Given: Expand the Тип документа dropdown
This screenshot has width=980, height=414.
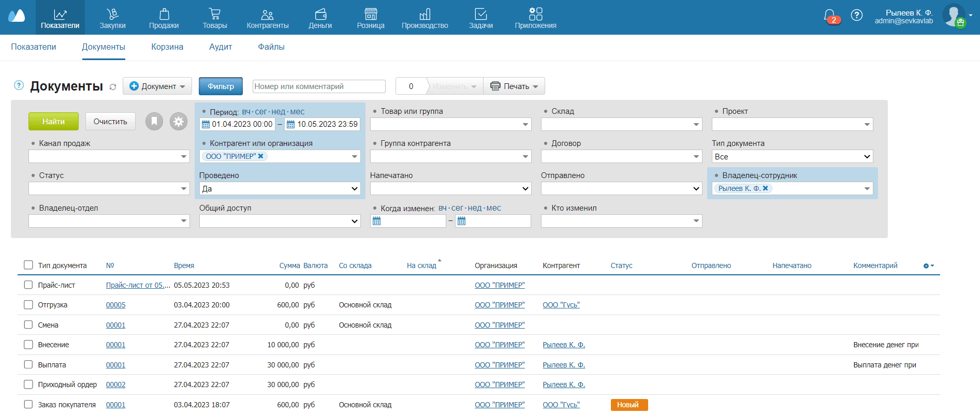Looking at the screenshot, I should [x=792, y=157].
